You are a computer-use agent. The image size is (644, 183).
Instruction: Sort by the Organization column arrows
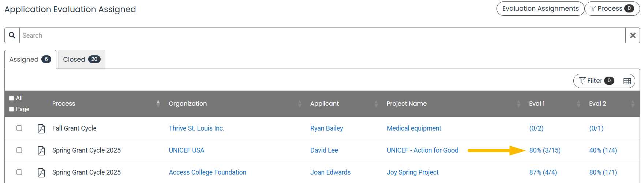[300, 104]
